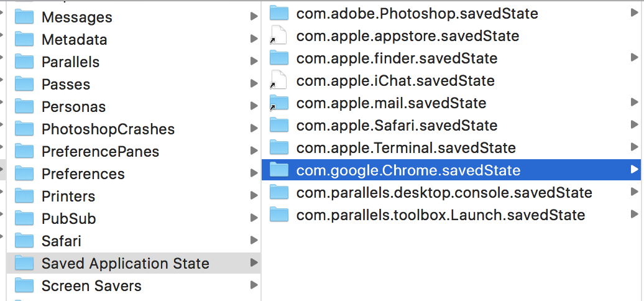Image resolution: width=644 pixels, height=301 pixels.
Task: Select the Printers folder name
Action: (68, 197)
